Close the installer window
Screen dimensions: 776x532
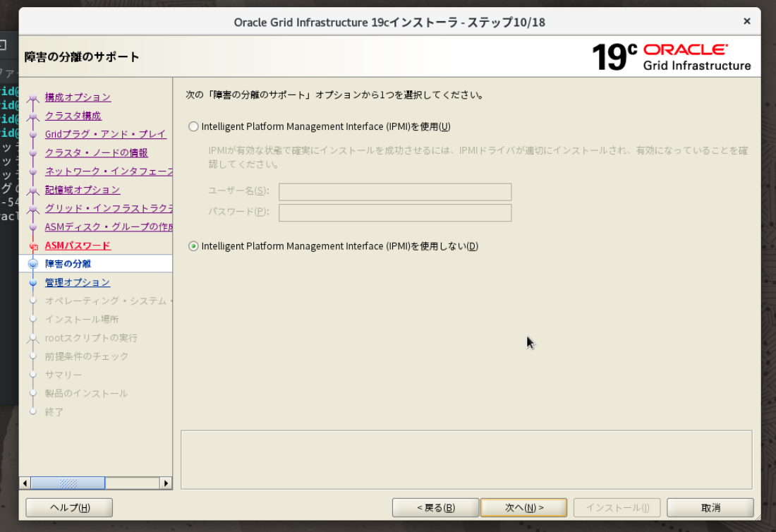(747, 21)
